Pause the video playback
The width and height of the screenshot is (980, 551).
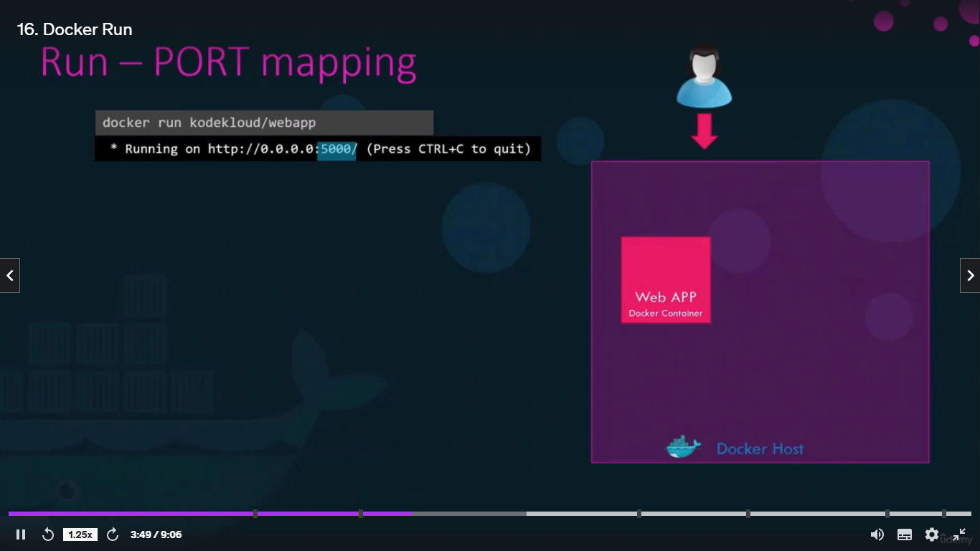(x=21, y=534)
